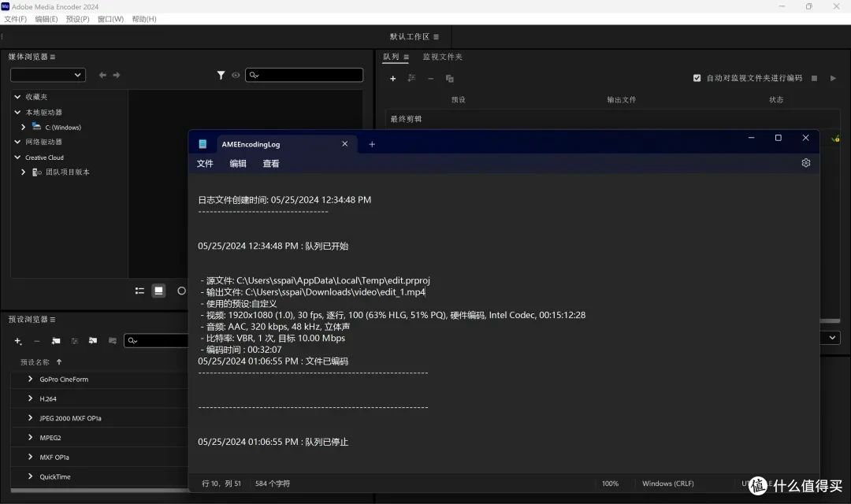The width and height of the screenshot is (851, 504).
Task: Start the queue with the play button
Action: point(833,78)
